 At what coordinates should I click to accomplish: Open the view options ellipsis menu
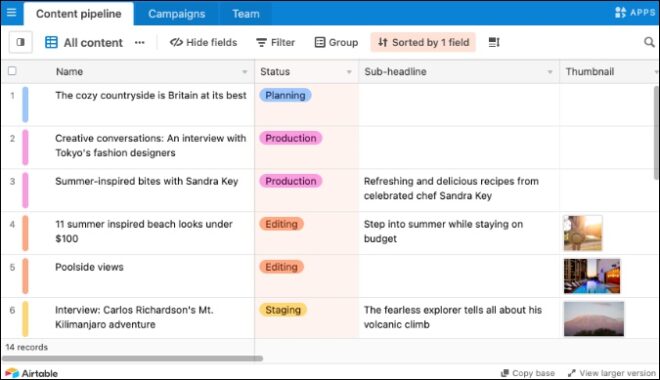(x=140, y=43)
